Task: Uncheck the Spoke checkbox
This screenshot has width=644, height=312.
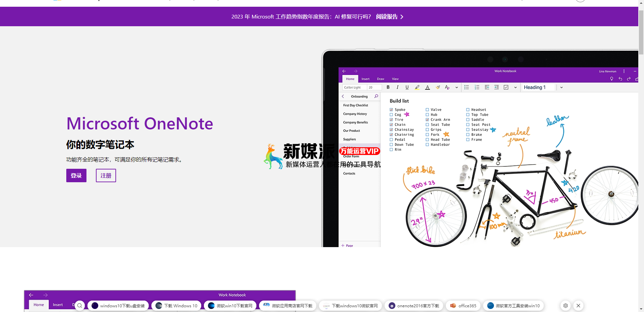Action: 391,110
